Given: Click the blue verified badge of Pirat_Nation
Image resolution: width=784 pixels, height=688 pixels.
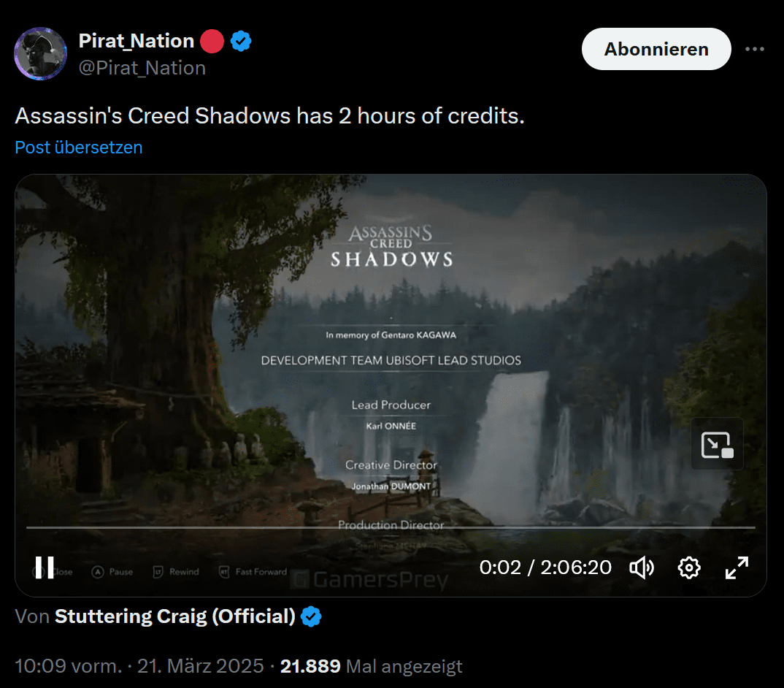Looking at the screenshot, I should tap(241, 41).
